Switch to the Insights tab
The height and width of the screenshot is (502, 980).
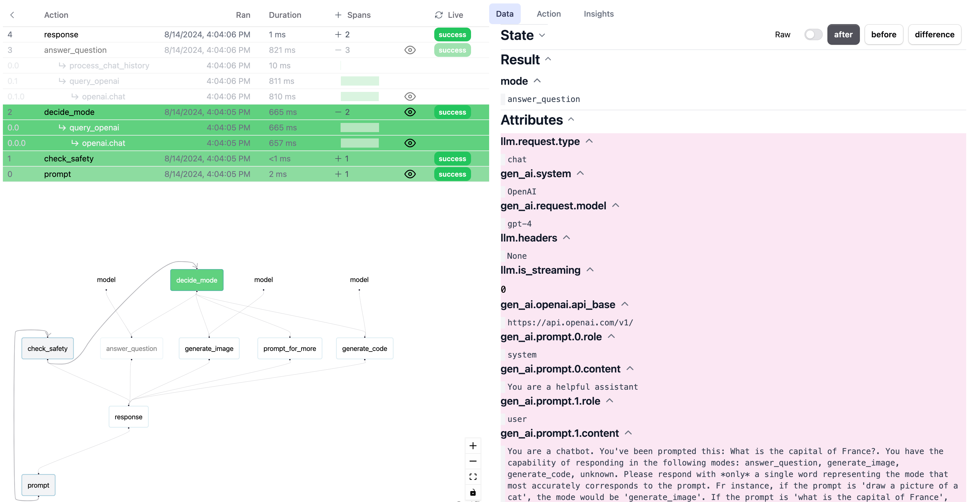click(598, 14)
